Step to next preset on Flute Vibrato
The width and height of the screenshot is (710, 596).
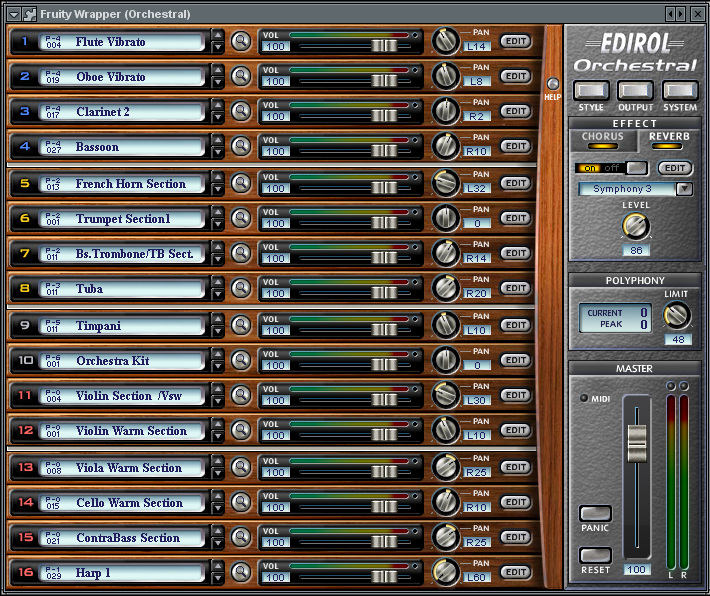(x=218, y=47)
